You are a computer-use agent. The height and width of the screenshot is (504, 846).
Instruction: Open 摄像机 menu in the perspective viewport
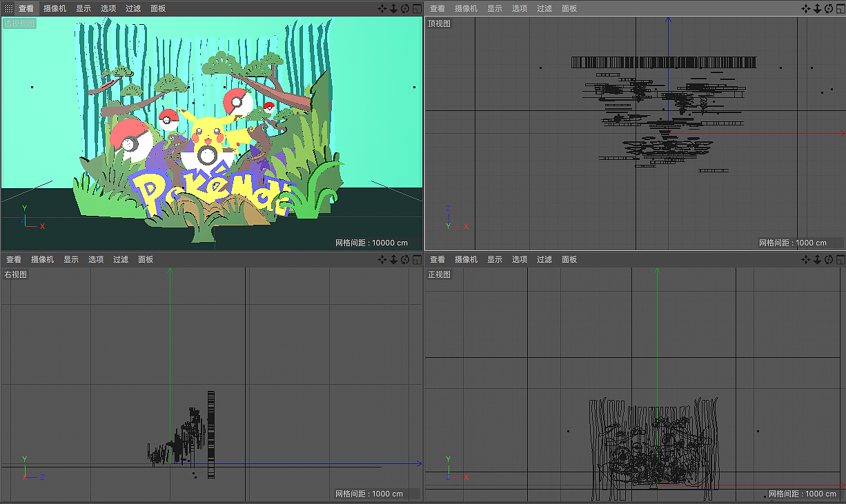(55, 8)
